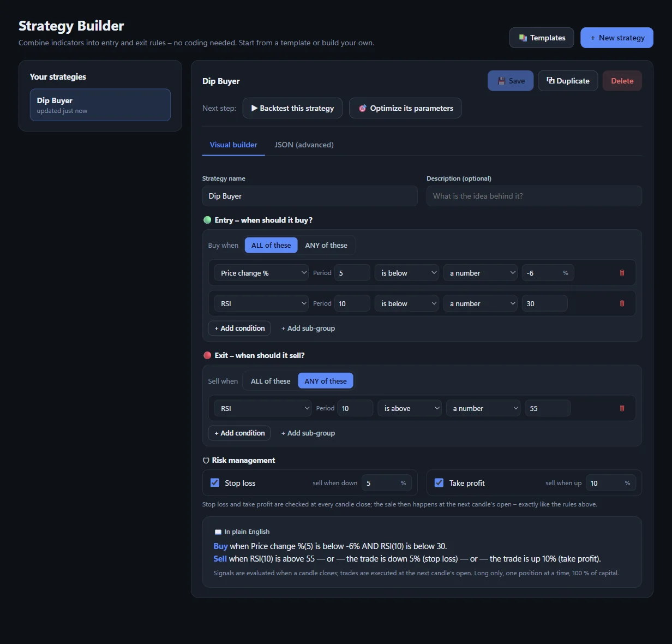The width and height of the screenshot is (672, 644).
Task: Edit the exit RSI threshold 55
Action: coord(548,408)
